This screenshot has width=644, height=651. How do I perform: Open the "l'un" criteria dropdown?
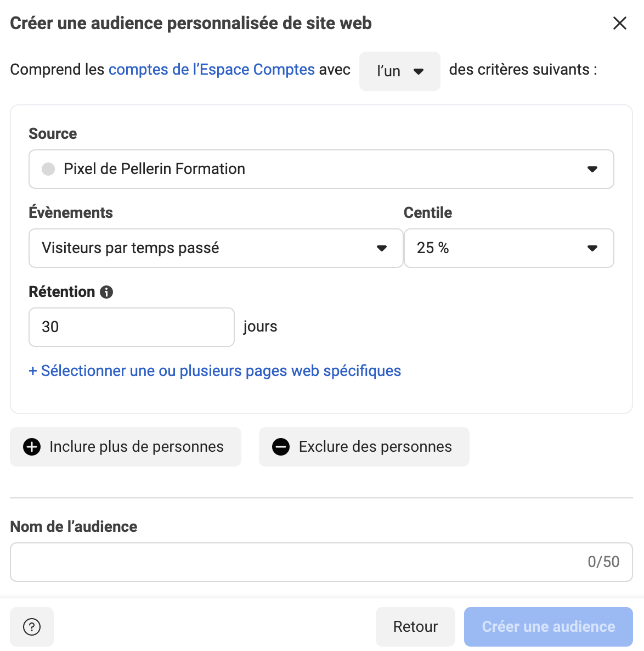pyautogui.click(x=399, y=71)
